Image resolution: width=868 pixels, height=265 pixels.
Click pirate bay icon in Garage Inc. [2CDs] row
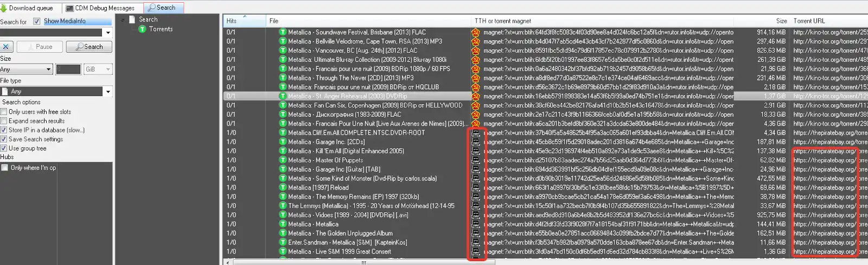point(476,142)
